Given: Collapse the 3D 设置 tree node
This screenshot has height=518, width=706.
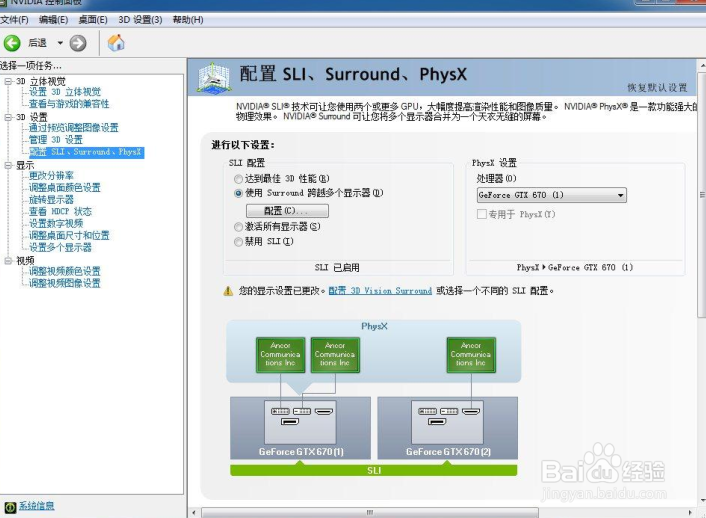Looking at the screenshot, I should click(x=8, y=117).
